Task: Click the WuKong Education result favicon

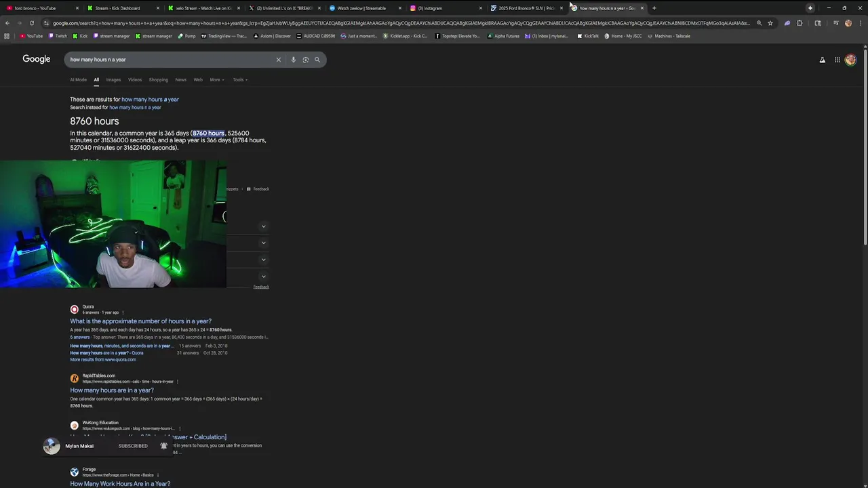Action: pyautogui.click(x=75, y=425)
